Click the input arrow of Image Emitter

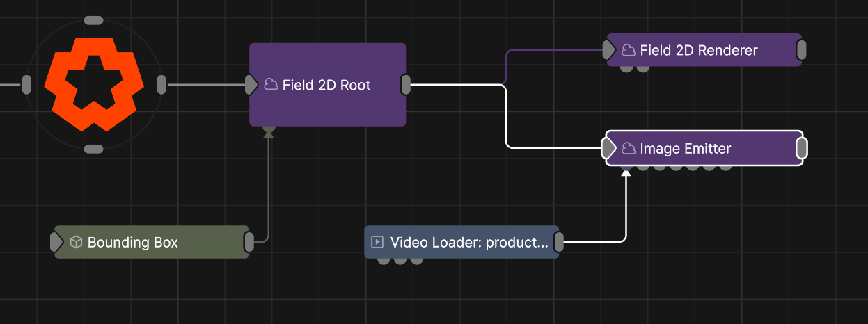pos(609,148)
